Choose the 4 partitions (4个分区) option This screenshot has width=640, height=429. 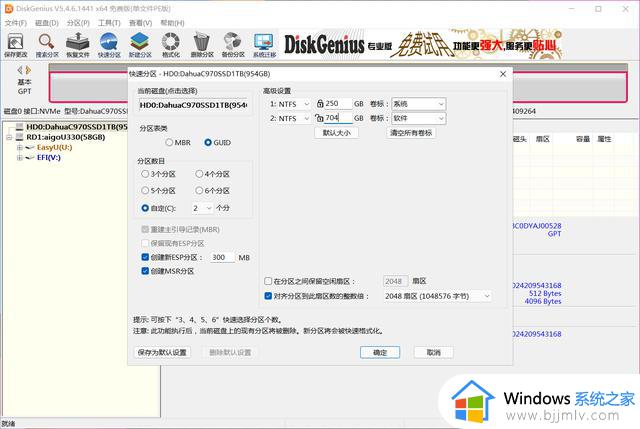click(212, 174)
